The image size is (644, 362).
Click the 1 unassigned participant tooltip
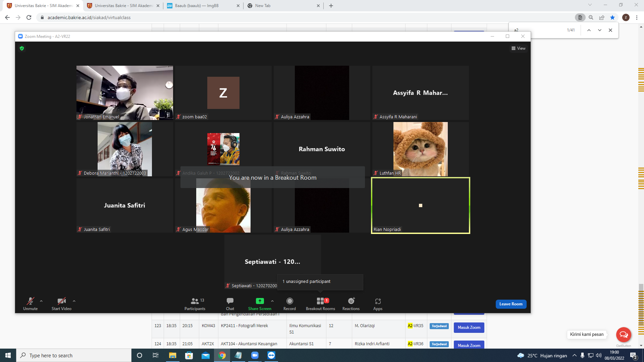click(x=320, y=282)
